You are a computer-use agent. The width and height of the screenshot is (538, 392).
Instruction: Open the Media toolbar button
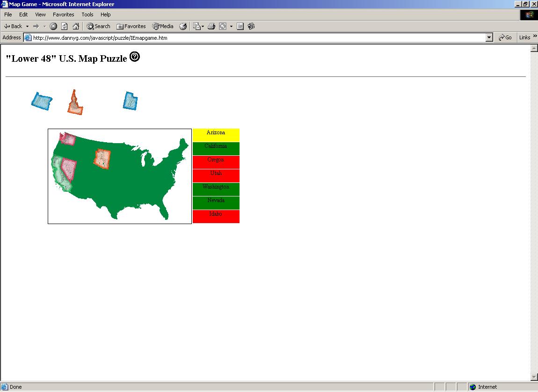[163, 26]
